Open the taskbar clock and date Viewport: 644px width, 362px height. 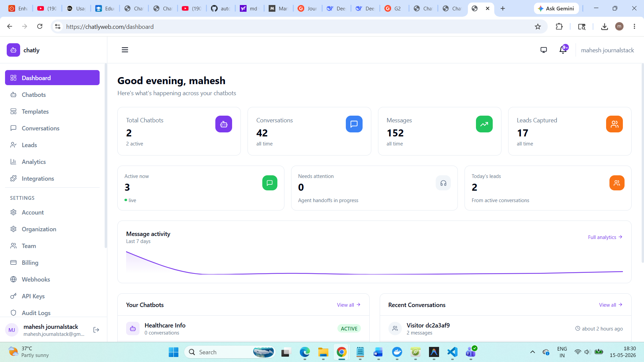coord(623,352)
